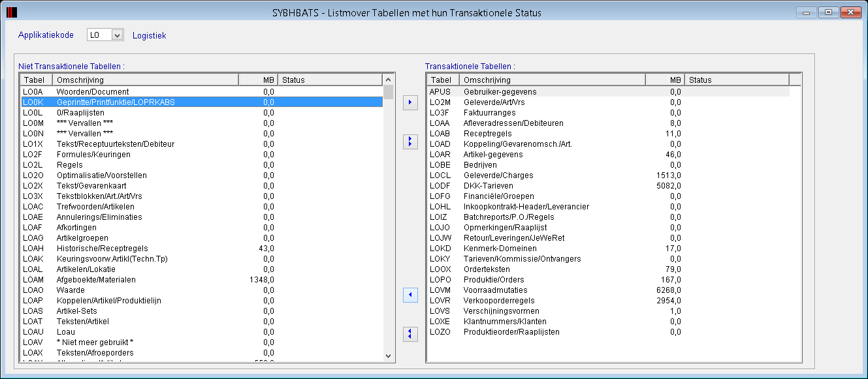Select row LOAM Afgeboekte/Materialen

tap(201, 279)
